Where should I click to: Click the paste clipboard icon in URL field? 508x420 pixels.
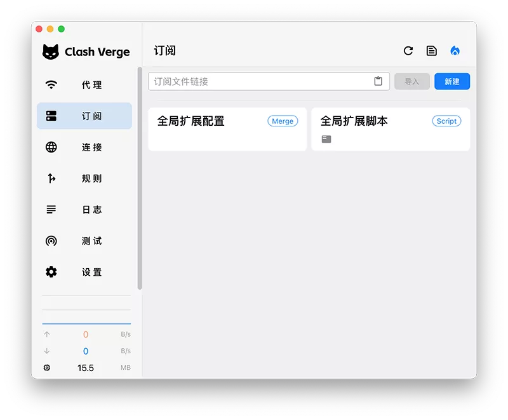[378, 81]
